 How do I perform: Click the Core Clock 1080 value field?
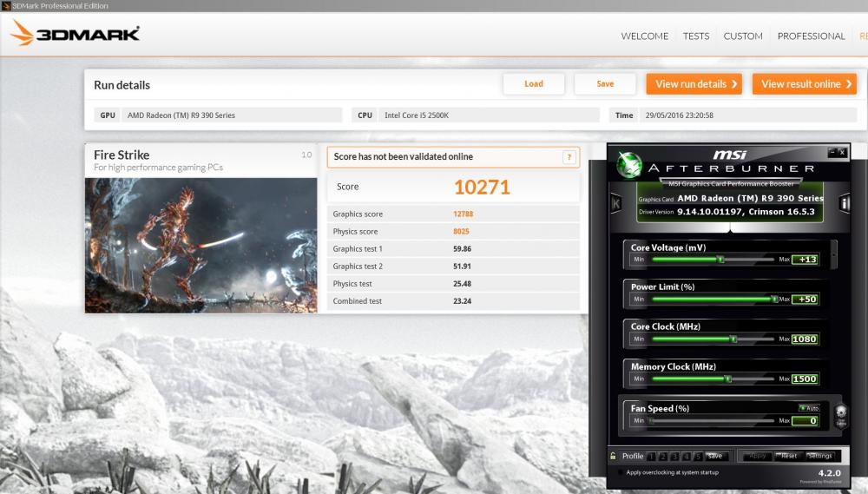pyautogui.click(x=805, y=339)
